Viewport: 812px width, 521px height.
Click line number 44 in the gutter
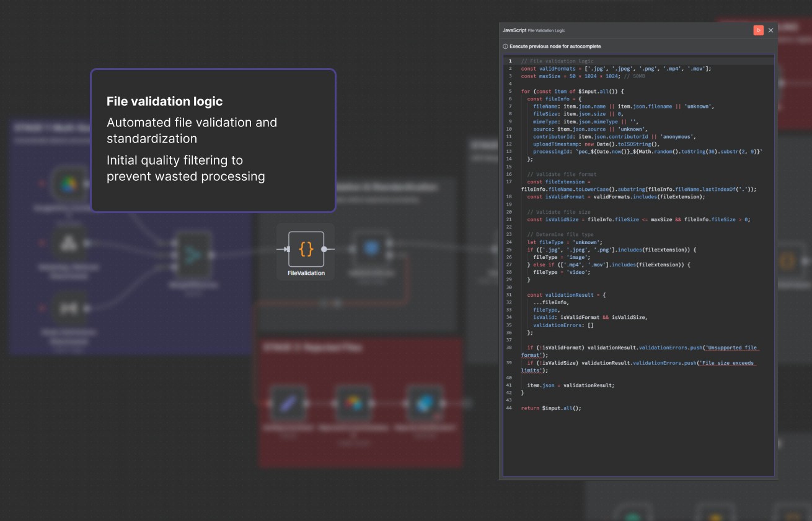pyautogui.click(x=509, y=408)
